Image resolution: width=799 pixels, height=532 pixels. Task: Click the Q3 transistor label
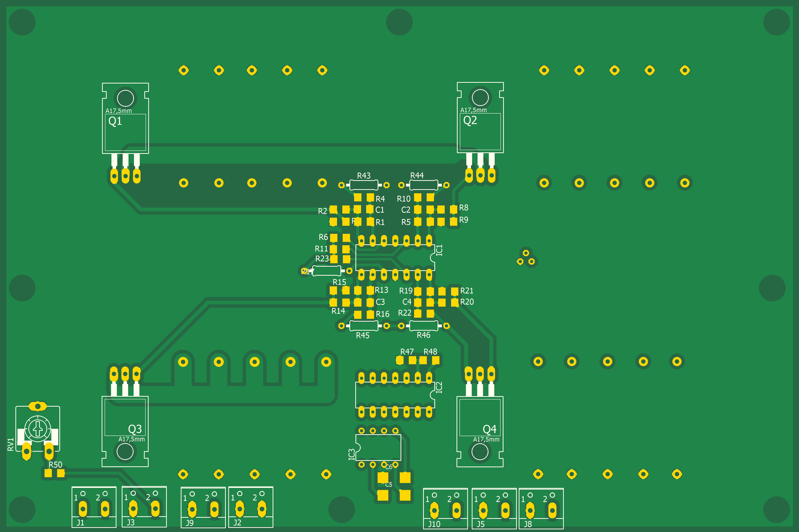click(x=135, y=429)
